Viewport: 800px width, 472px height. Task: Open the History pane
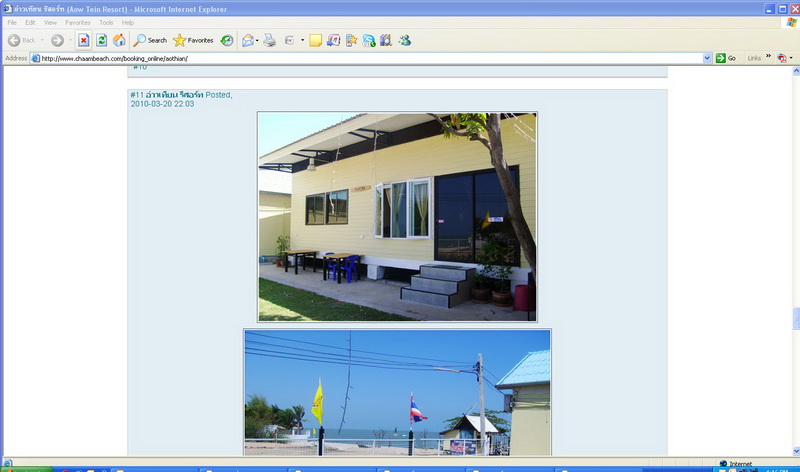(x=227, y=40)
